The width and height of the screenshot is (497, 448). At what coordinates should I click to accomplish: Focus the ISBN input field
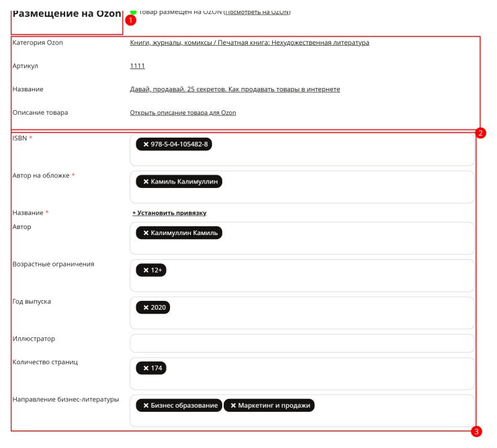pos(302,150)
